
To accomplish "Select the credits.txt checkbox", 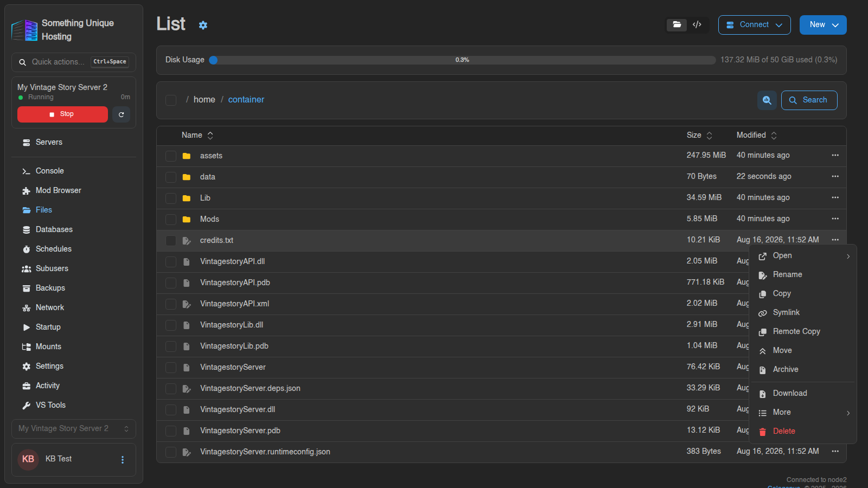I will pyautogui.click(x=171, y=241).
